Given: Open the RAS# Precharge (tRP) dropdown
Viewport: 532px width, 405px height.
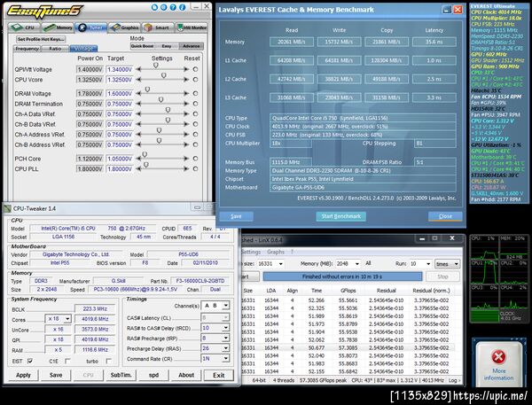Looking at the screenshot, I should tap(225, 339).
